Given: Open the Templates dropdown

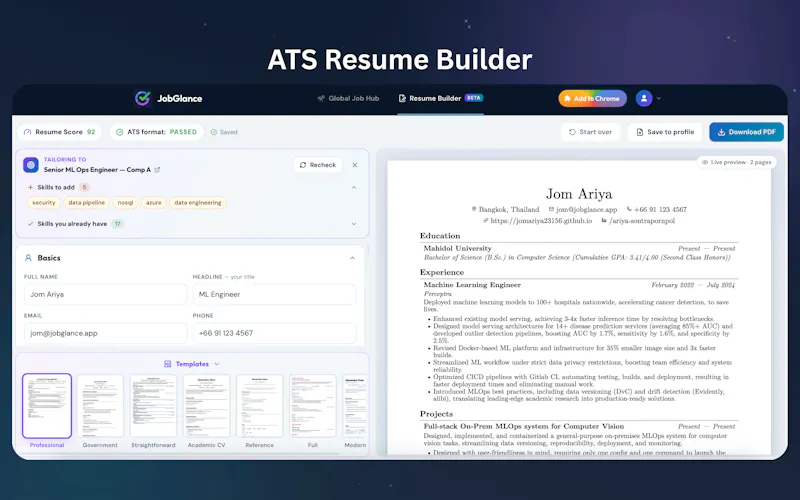Looking at the screenshot, I should click(192, 364).
